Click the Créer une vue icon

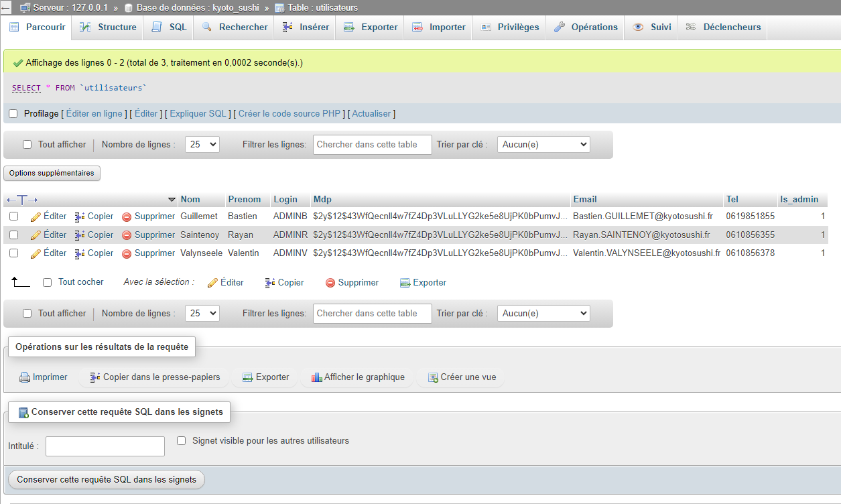pyautogui.click(x=433, y=377)
